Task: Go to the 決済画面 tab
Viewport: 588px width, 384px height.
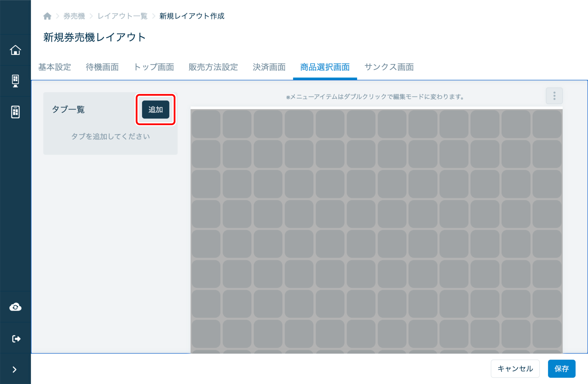Action: (x=269, y=67)
